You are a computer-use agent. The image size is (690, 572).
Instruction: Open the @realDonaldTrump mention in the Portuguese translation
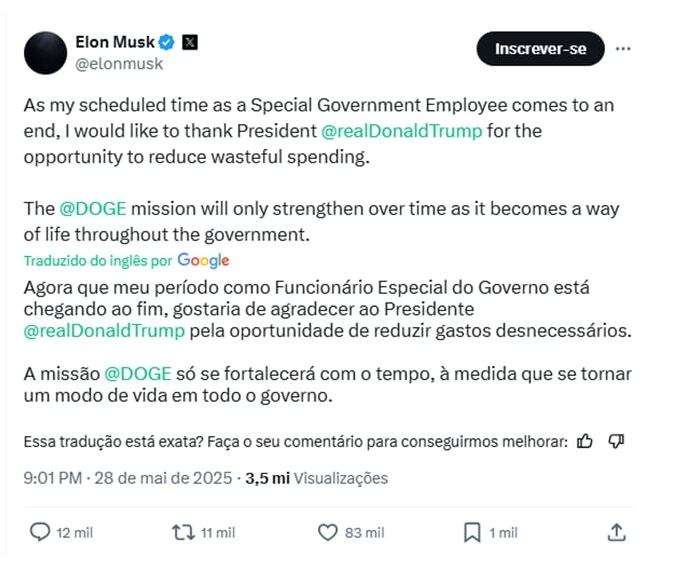[104, 331]
